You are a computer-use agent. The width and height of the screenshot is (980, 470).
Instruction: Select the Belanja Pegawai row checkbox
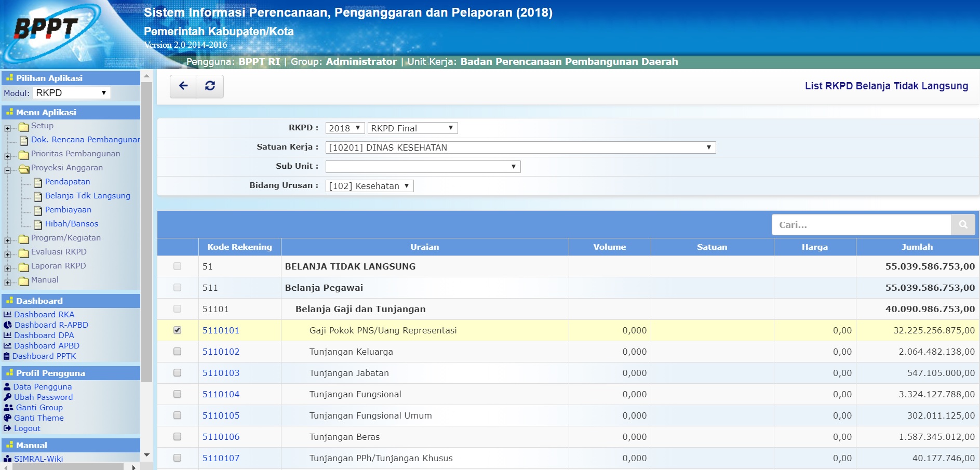(178, 287)
